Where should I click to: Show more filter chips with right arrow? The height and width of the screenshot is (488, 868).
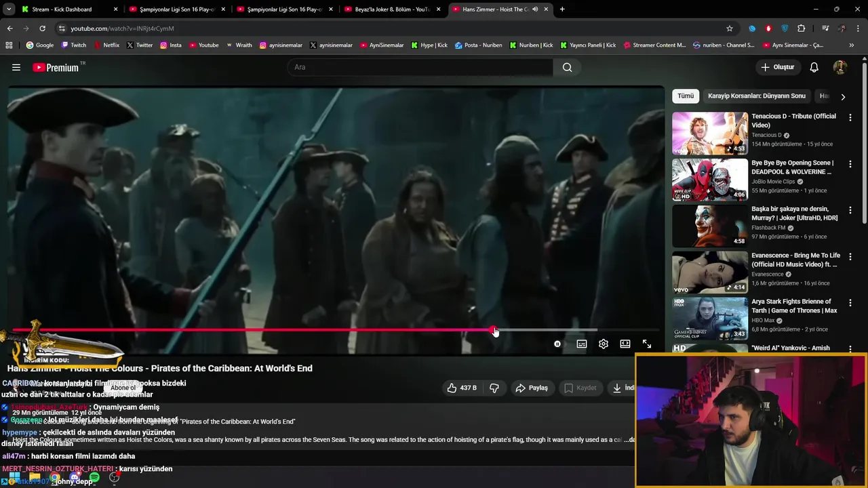coord(843,96)
